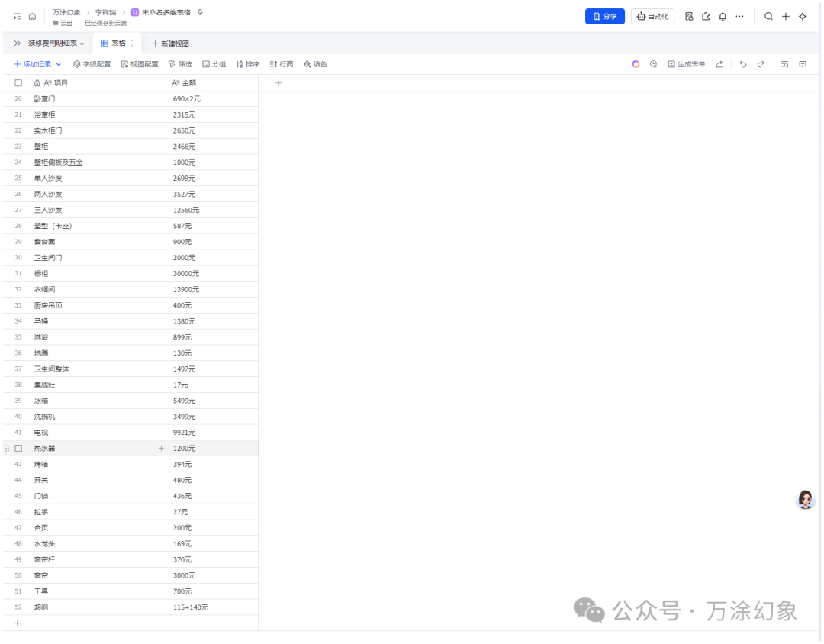824x644 pixels.
Task: Select the 窗帘杆 cell
Action: (98, 560)
